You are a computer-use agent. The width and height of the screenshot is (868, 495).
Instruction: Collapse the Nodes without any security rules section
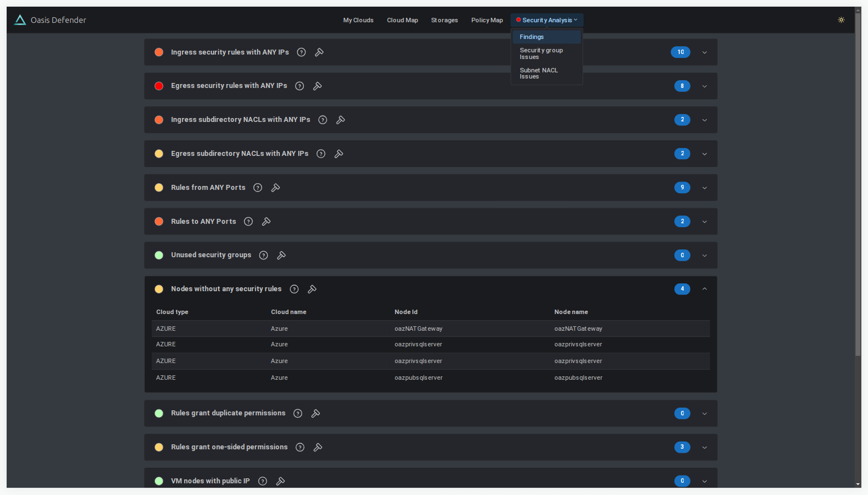[704, 289]
